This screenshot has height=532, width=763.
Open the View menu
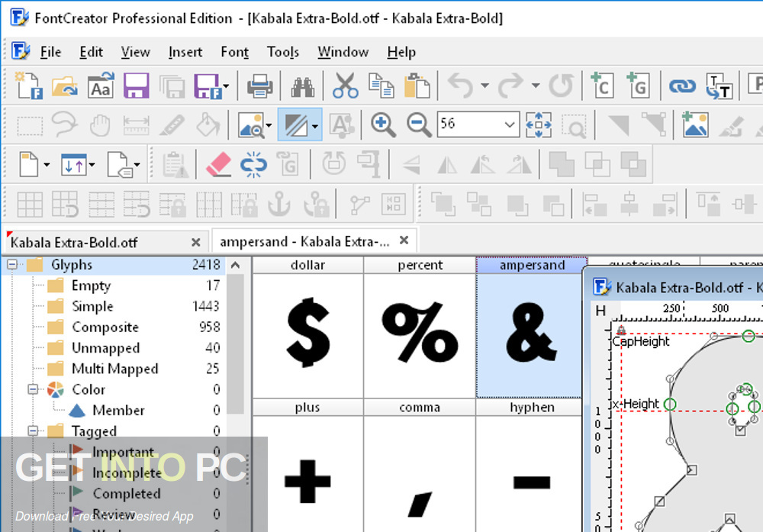[135, 52]
